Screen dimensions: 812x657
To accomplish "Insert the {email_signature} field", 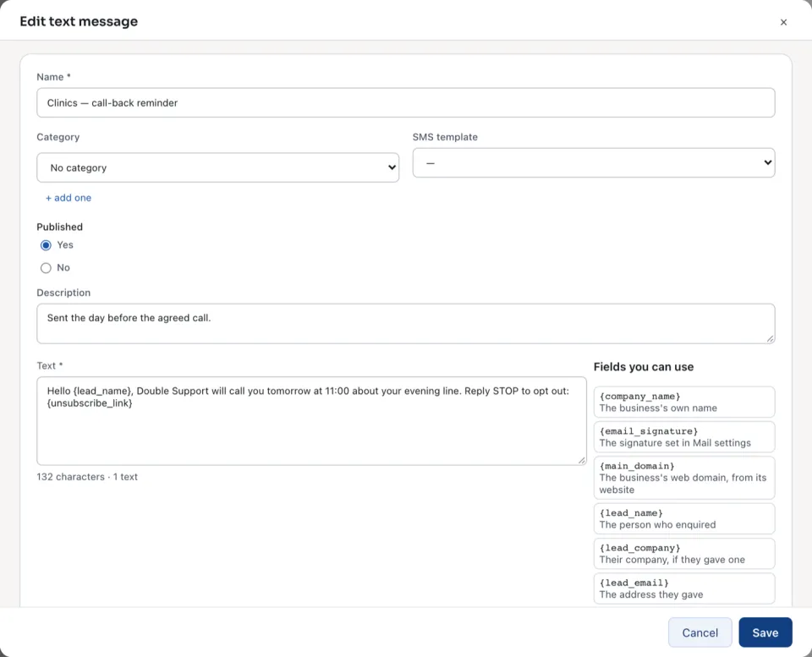I will [684, 437].
